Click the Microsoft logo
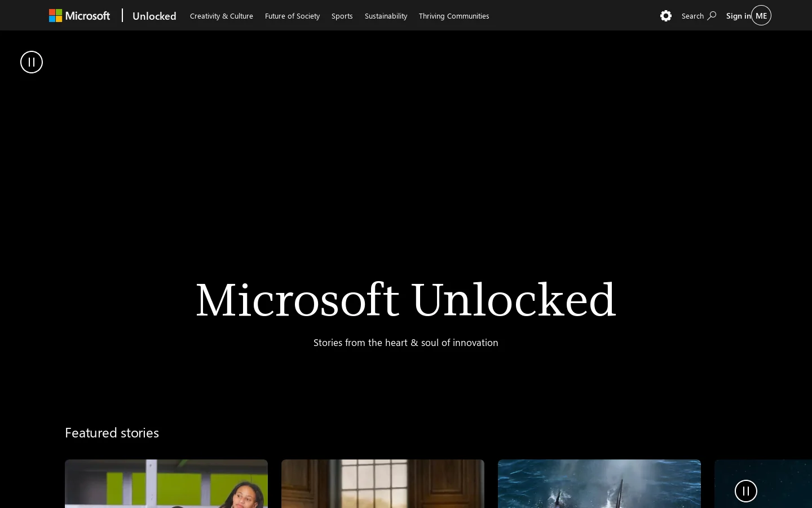The width and height of the screenshot is (812, 508). point(80,16)
